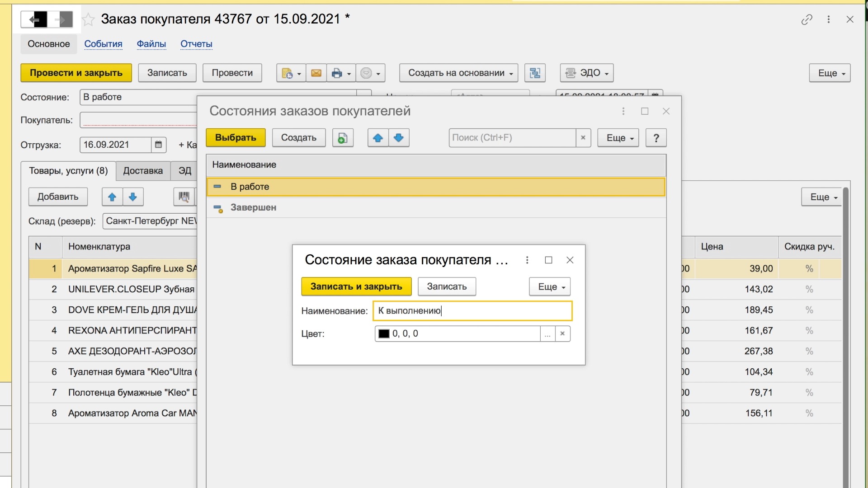Expand the print options dropdown arrow

[349, 73]
